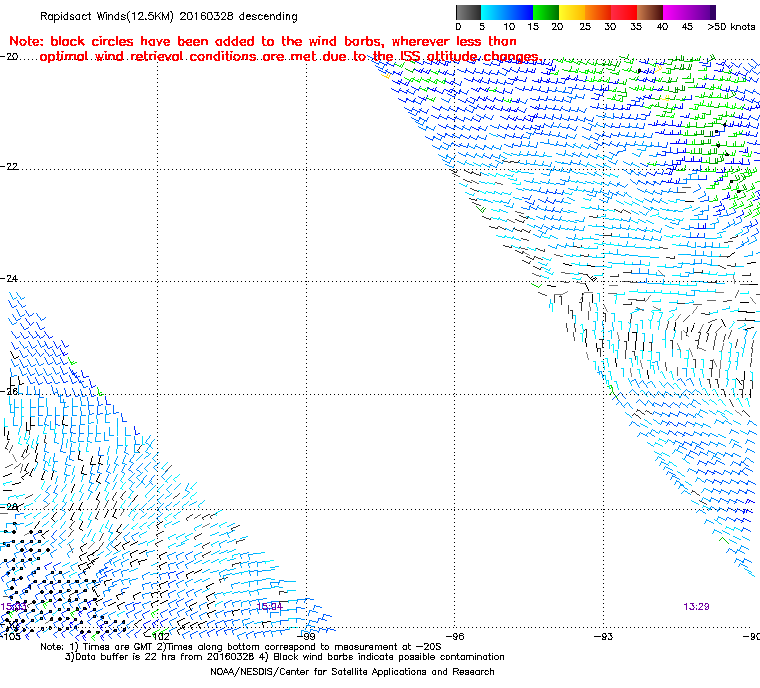Click the '-28' latitude axis label
760x688 pixels.
coord(9,507)
